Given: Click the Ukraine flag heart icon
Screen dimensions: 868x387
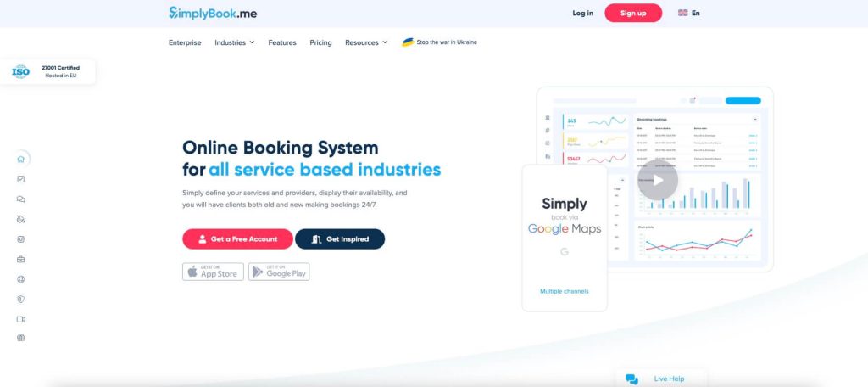Looking at the screenshot, I should pos(408,42).
